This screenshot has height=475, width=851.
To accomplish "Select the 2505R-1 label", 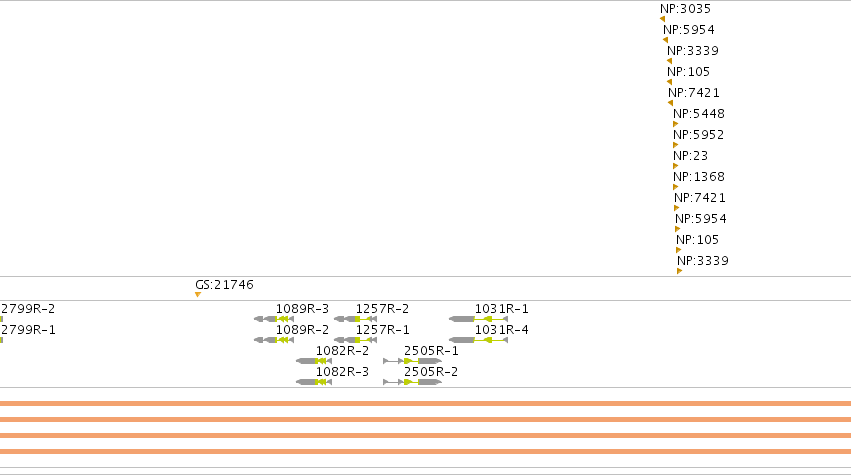I will pyautogui.click(x=431, y=351).
